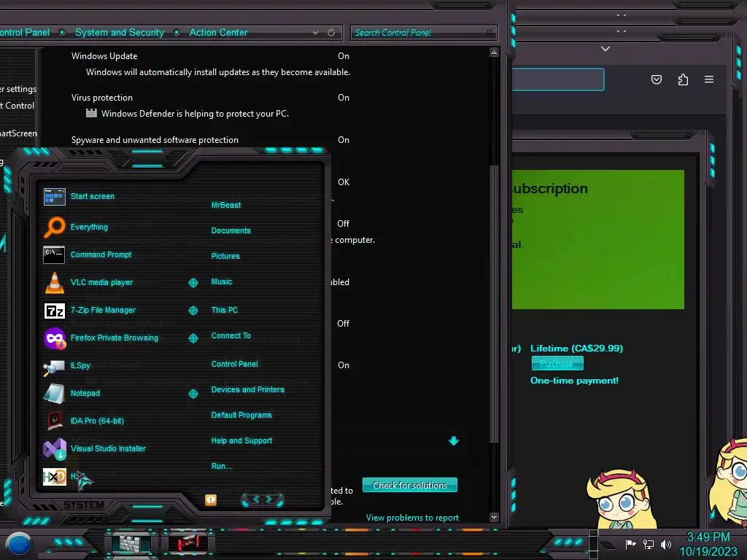Image resolution: width=747 pixels, height=560 pixels.
Task: Click the orange notification icon in start menu
Action: point(211,500)
